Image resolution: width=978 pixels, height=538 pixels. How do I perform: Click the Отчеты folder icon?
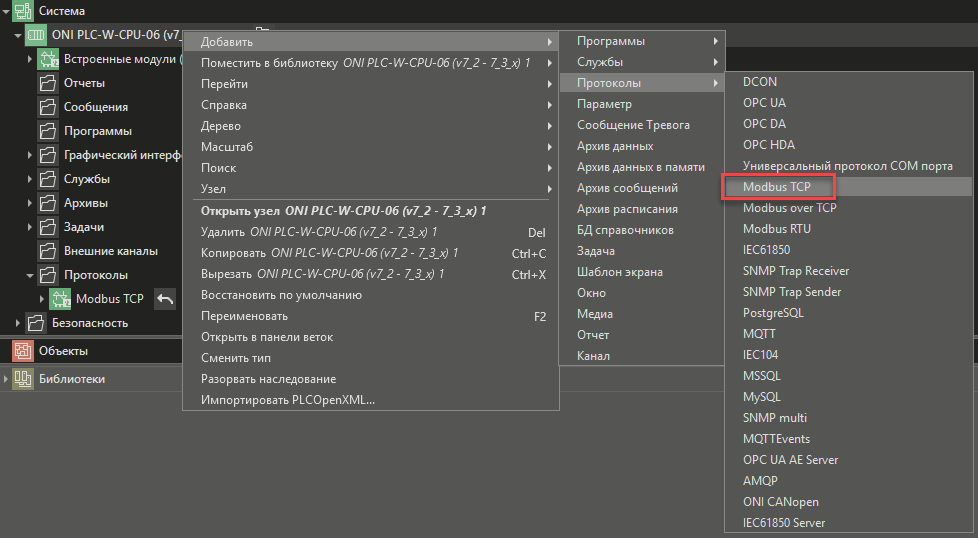pyautogui.click(x=47, y=83)
